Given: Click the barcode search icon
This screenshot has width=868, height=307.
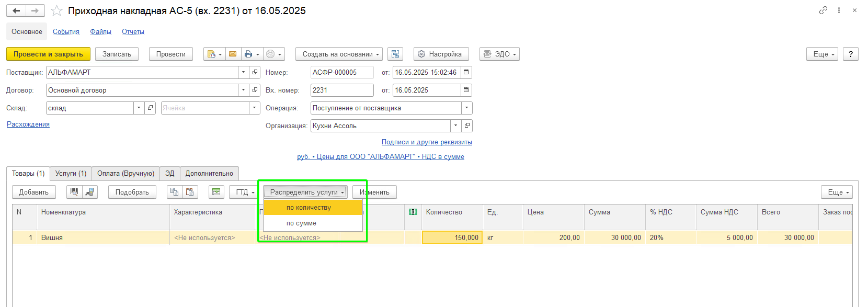Looking at the screenshot, I should coord(74,192).
